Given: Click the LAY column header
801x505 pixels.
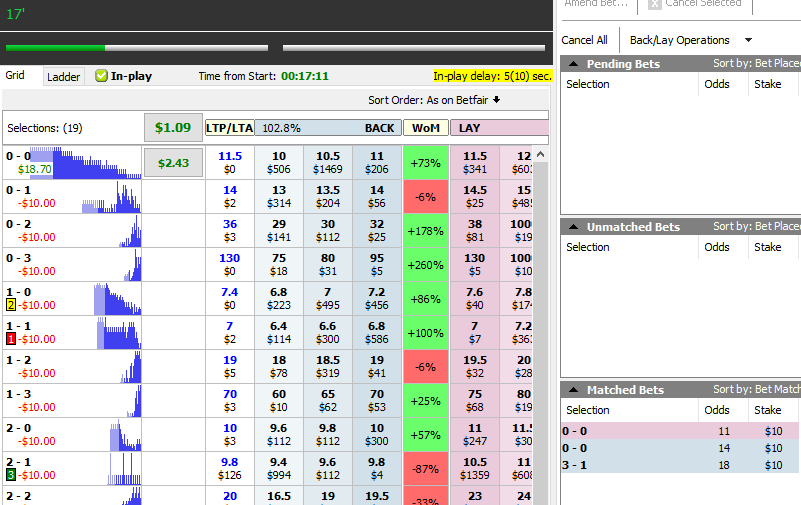Looking at the screenshot, I should pos(499,128).
